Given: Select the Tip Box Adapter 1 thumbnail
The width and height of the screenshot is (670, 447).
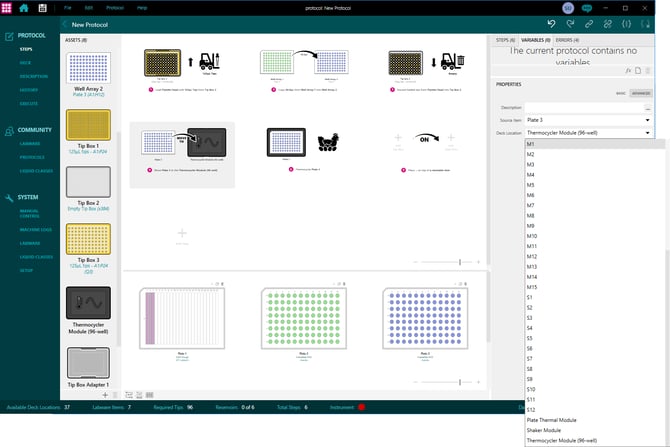Looking at the screenshot, I should click(88, 363).
